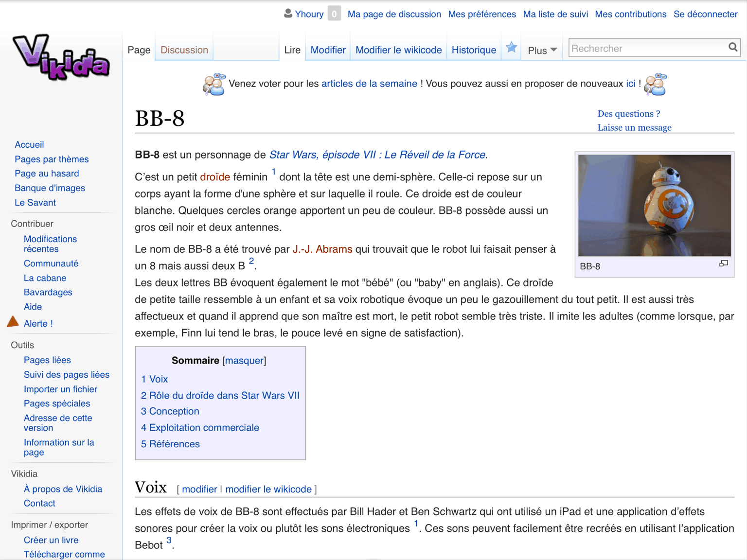Click the voting people icon left of banner
Screen dimensions: 747x560
[x=214, y=84]
